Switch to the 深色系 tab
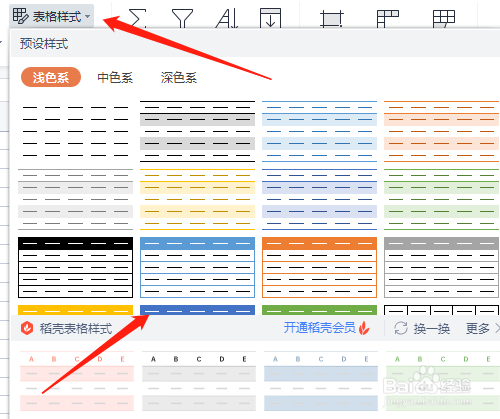The width and height of the screenshot is (500, 419). point(179,78)
